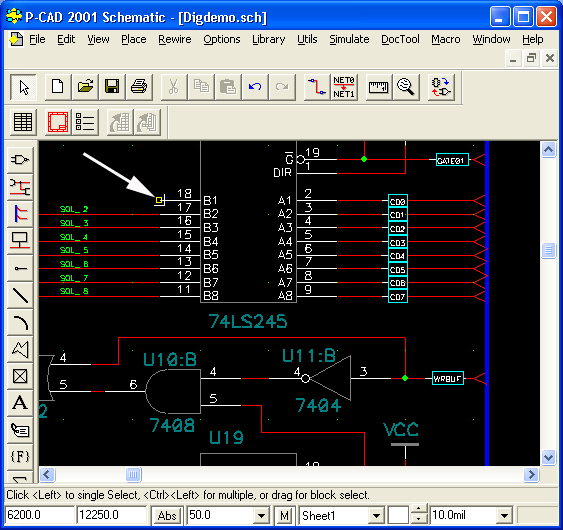Cut selection with scissors icon
This screenshot has width=563, height=530.
(x=174, y=87)
